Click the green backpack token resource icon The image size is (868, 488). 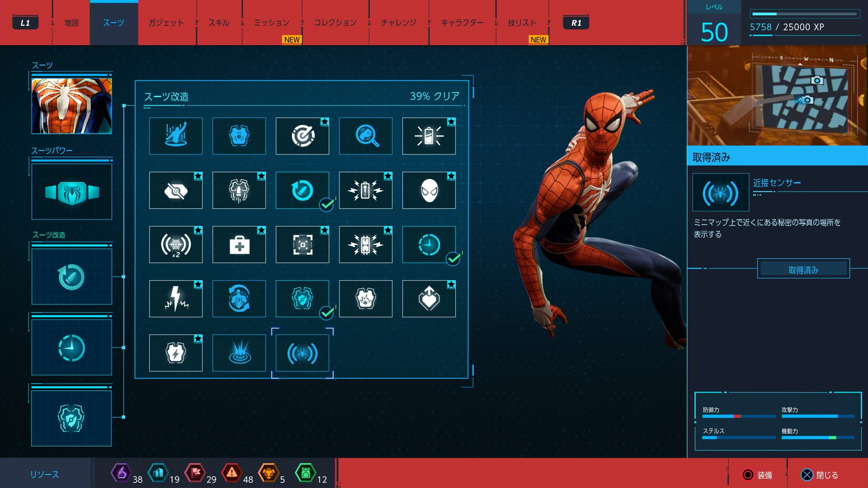coord(306,473)
